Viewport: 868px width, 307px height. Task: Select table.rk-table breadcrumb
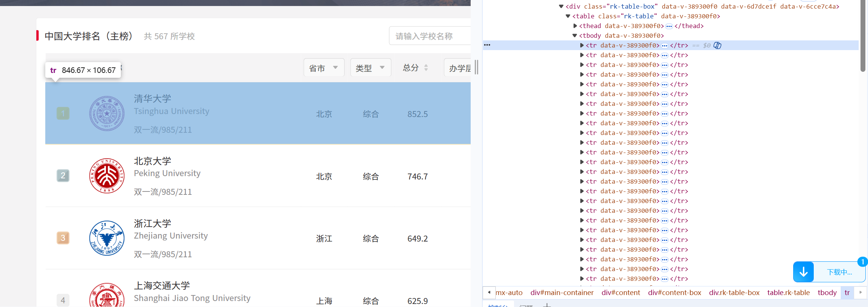coord(788,292)
